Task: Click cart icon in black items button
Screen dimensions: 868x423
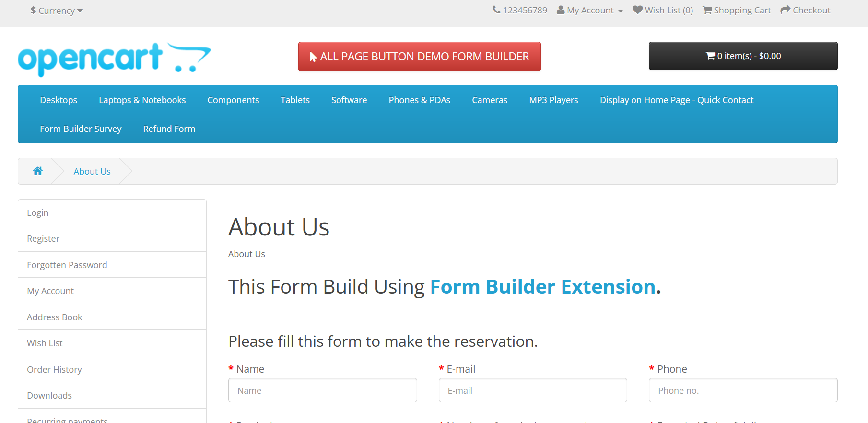Action: pyautogui.click(x=710, y=56)
